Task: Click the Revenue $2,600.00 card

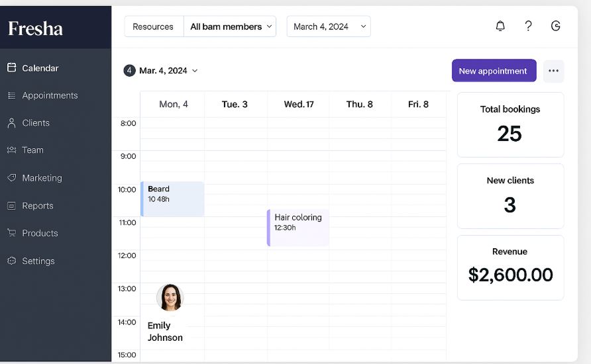Action: [510, 267]
